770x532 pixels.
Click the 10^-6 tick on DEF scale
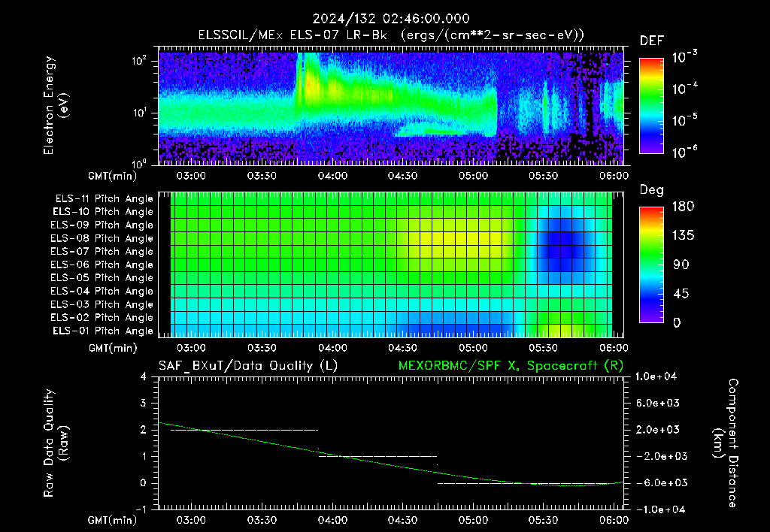[x=684, y=152]
